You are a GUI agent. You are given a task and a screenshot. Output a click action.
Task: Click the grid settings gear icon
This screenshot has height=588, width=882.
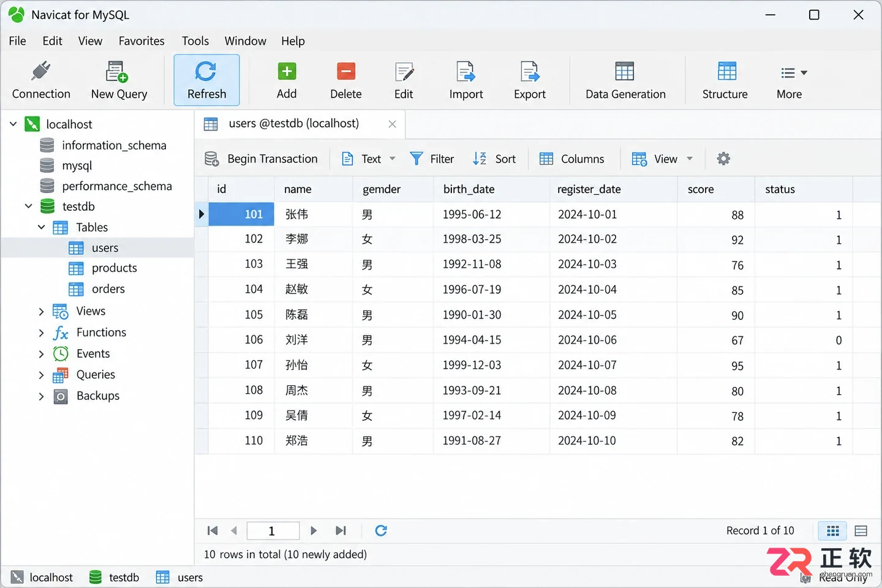coord(723,159)
